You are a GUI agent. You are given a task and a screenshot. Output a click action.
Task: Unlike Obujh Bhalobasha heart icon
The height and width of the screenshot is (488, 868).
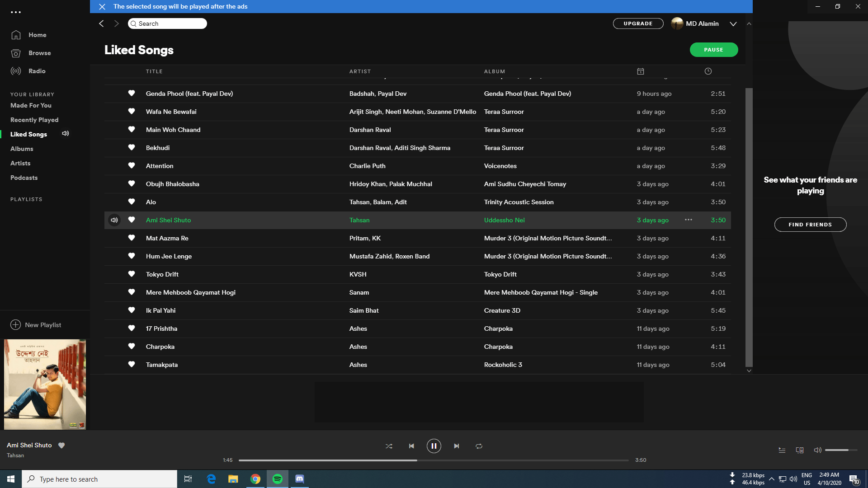click(132, 183)
